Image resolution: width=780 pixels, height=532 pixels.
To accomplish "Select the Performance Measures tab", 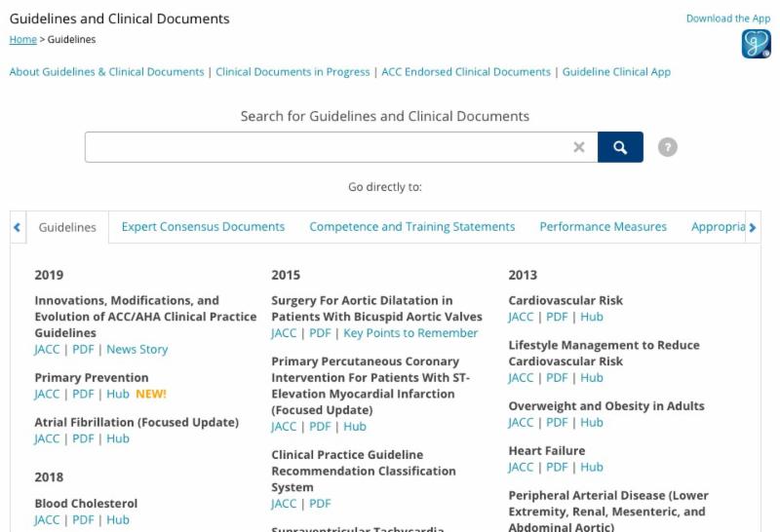I will click(x=603, y=227).
